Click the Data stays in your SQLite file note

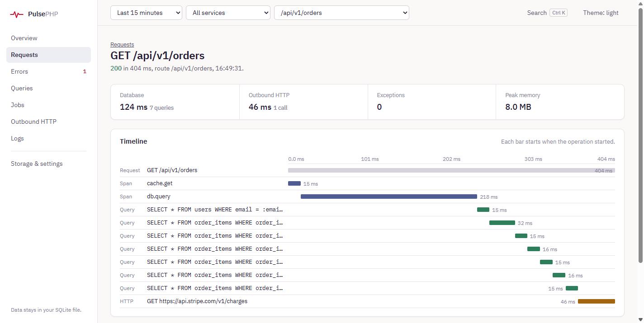point(46,310)
